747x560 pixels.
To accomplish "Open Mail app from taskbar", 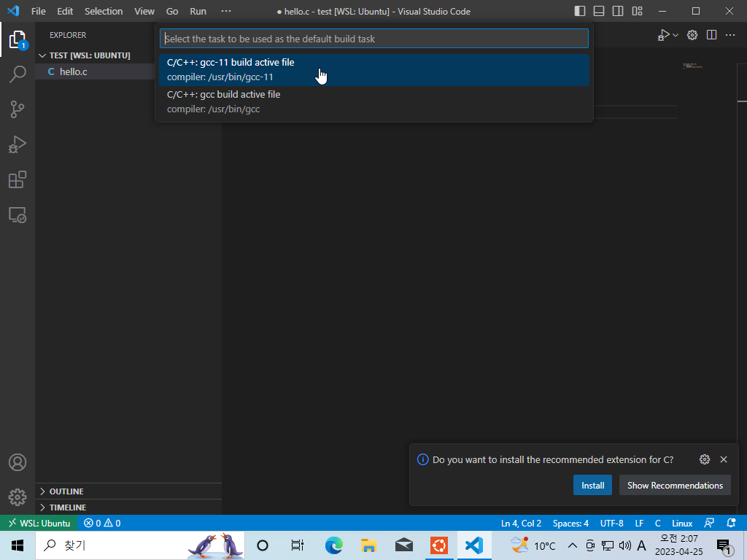I will coord(404,545).
